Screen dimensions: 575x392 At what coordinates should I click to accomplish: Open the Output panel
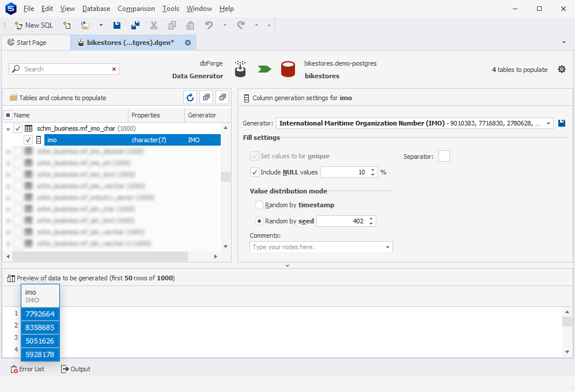[x=75, y=369]
